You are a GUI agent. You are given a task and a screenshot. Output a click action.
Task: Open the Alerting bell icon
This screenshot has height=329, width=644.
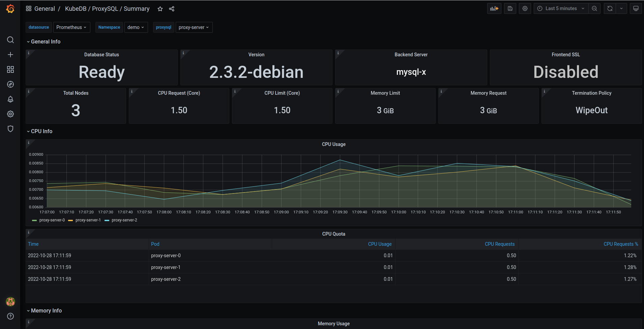click(x=10, y=99)
